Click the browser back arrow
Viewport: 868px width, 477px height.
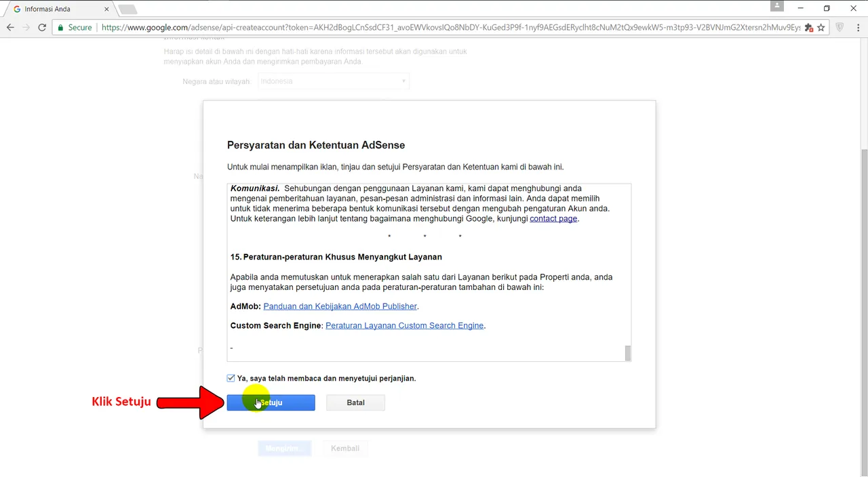coord(10,27)
